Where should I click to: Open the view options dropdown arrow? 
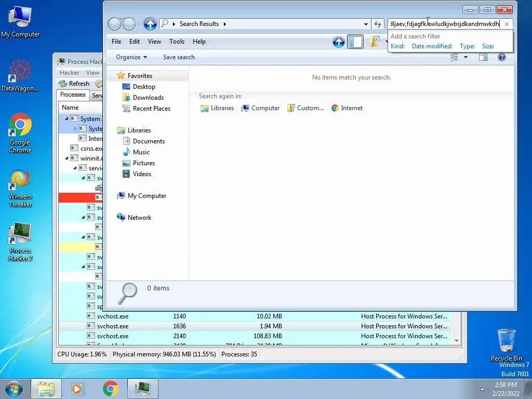pos(465,57)
